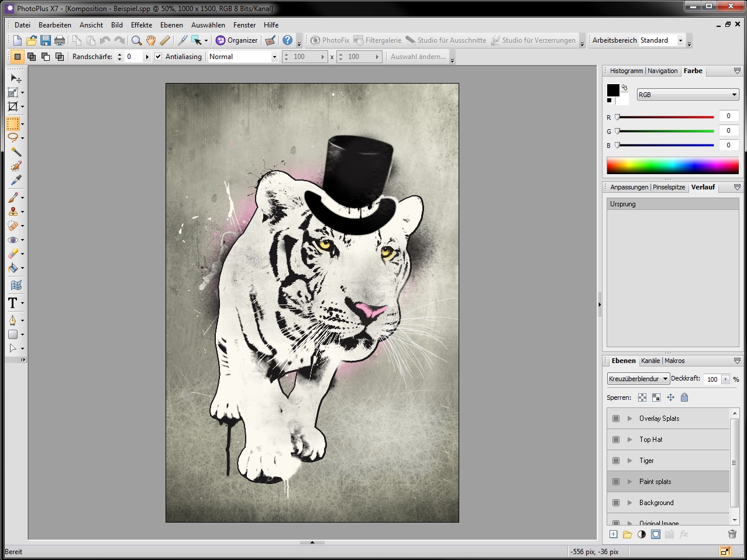Open the layer blend mode dropdown
This screenshot has height=560, width=747.
coord(638,379)
